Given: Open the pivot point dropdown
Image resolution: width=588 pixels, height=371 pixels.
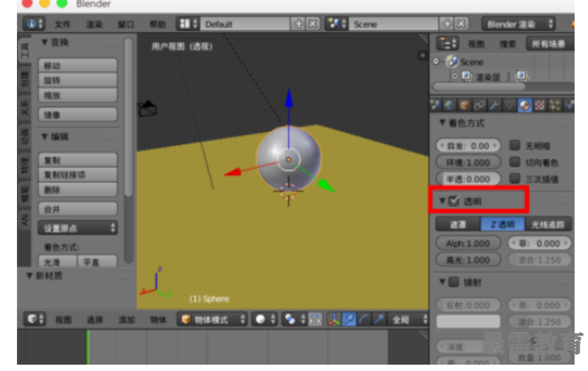Looking at the screenshot, I should [x=294, y=320].
